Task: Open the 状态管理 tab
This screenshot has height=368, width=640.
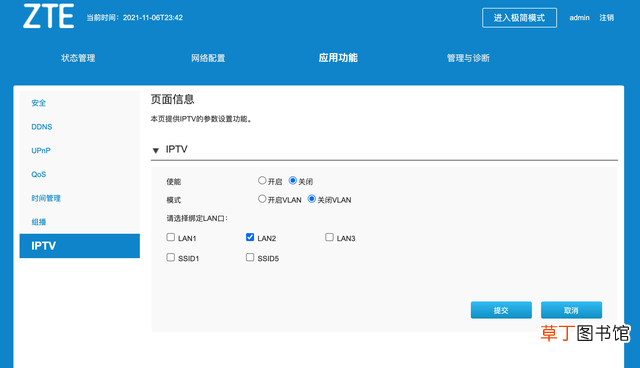Action: [78, 58]
